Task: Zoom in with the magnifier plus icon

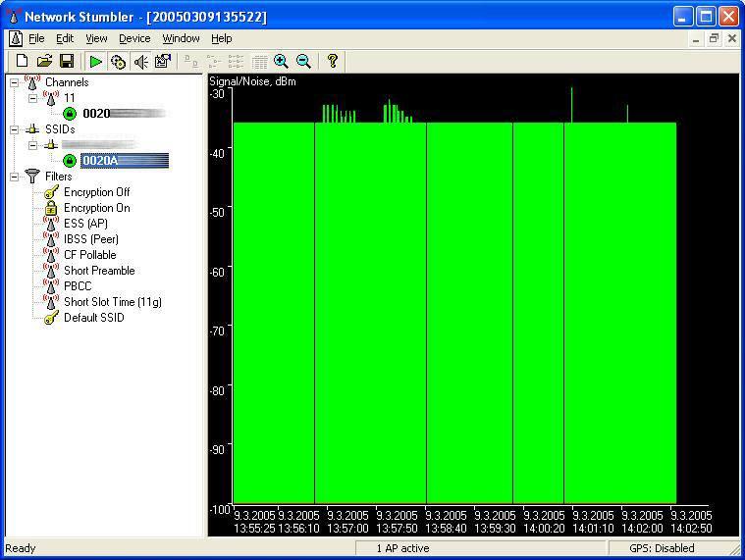Action: [282, 61]
